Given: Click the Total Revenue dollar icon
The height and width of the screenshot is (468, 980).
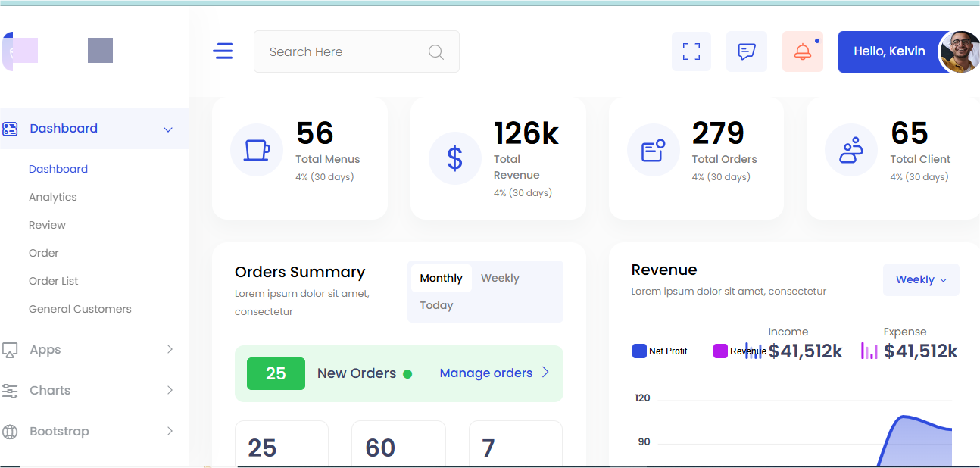Looking at the screenshot, I should 455,158.
